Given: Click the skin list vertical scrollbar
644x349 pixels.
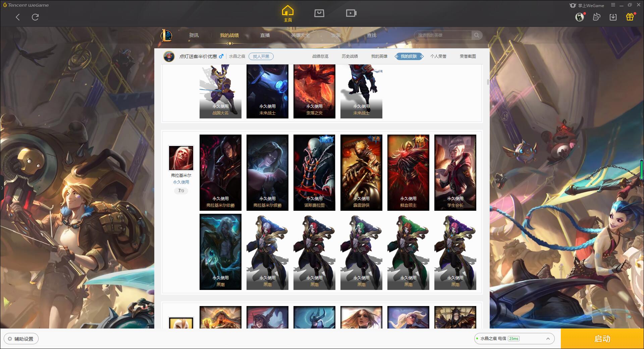Looking at the screenshot, I should (x=488, y=82).
